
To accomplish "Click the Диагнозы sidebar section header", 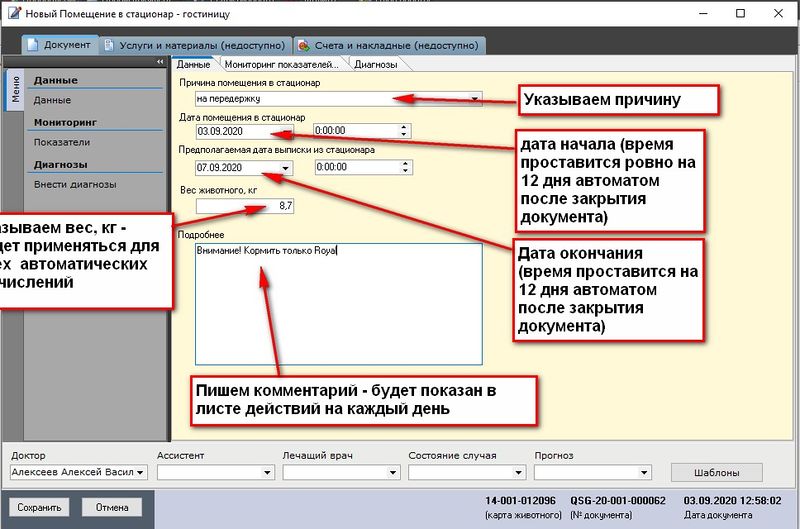I will (60, 164).
